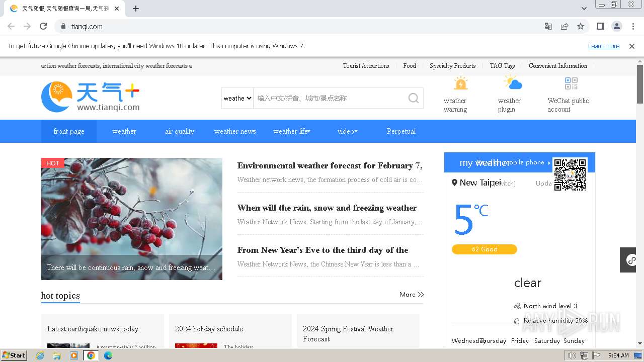The width and height of the screenshot is (644, 362).
Task: Open 'From New Year's Eve' article
Action: click(323, 250)
